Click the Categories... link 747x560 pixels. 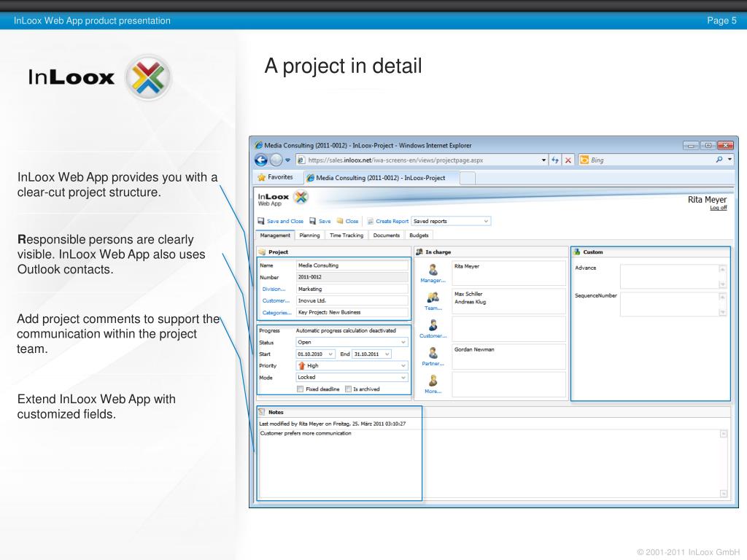(x=276, y=312)
